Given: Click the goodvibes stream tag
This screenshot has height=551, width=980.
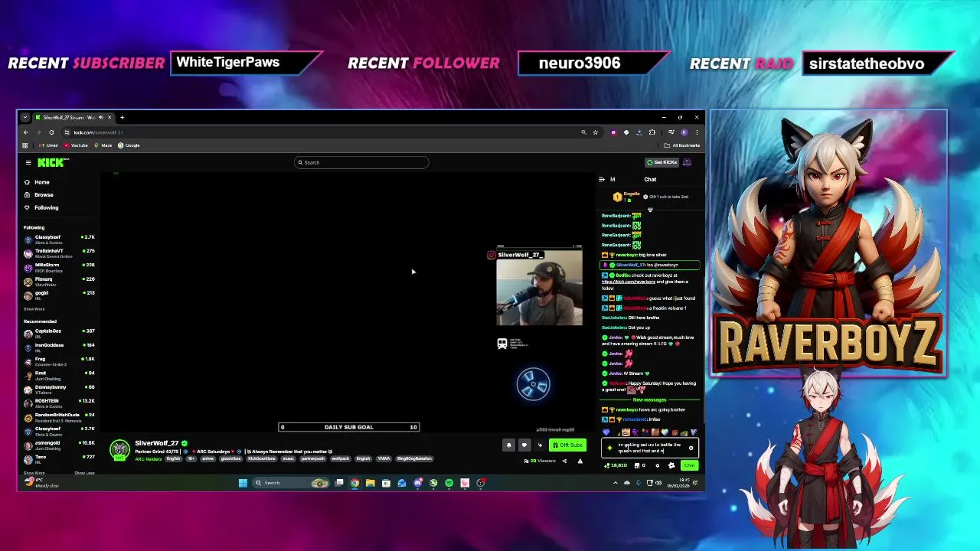Looking at the screenshot, I should pos(230,458).
